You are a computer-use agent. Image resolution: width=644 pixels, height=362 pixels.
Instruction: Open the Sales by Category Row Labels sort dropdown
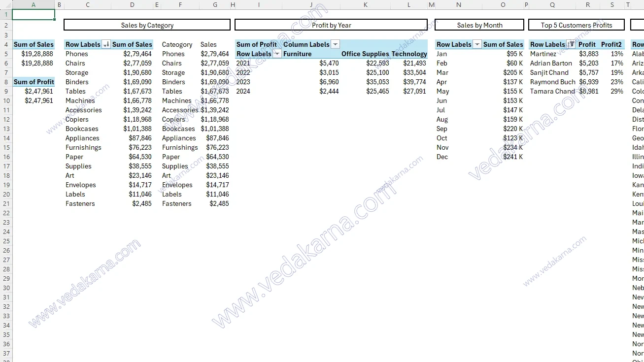tap(106, 44)
